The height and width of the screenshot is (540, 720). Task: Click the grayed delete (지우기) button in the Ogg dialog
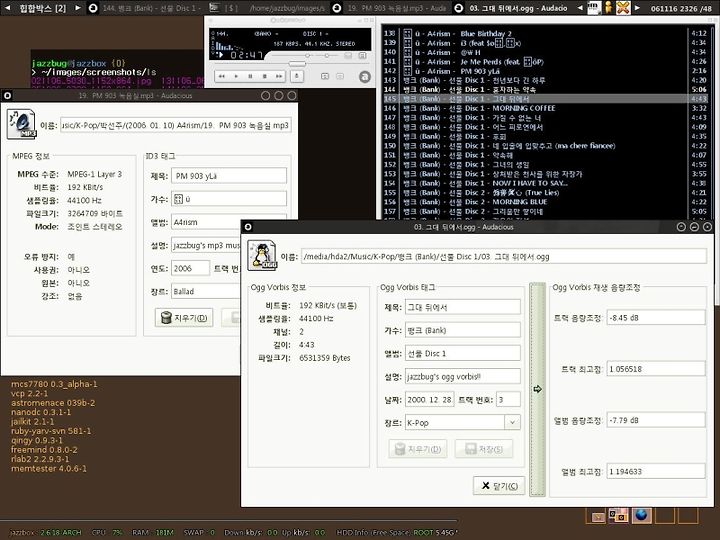pyautogui.click(x=417, y=449)
